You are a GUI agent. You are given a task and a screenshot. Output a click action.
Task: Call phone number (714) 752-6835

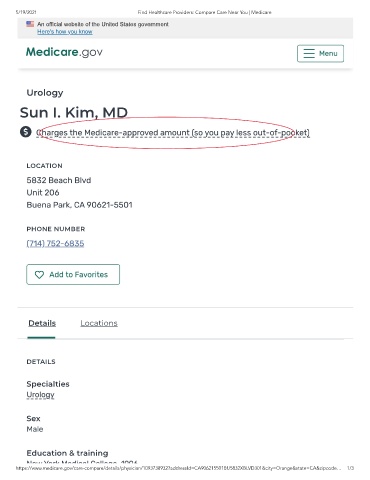click(x=55, y=243)
